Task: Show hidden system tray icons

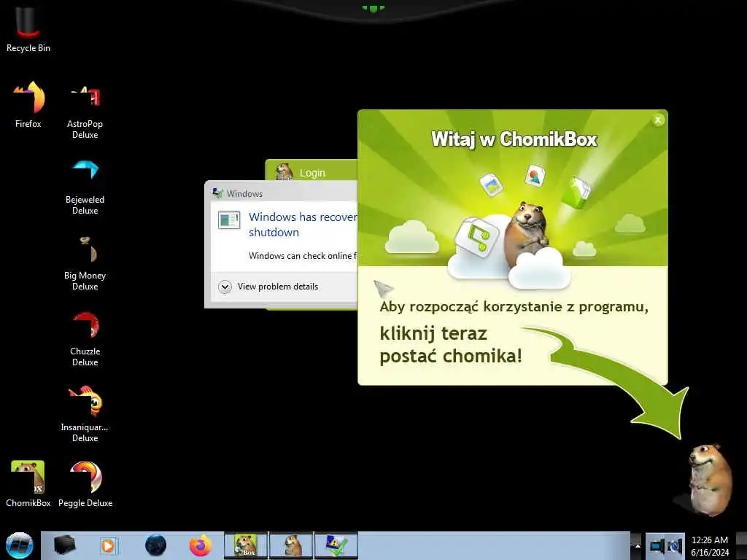Action: pos(637,545)
